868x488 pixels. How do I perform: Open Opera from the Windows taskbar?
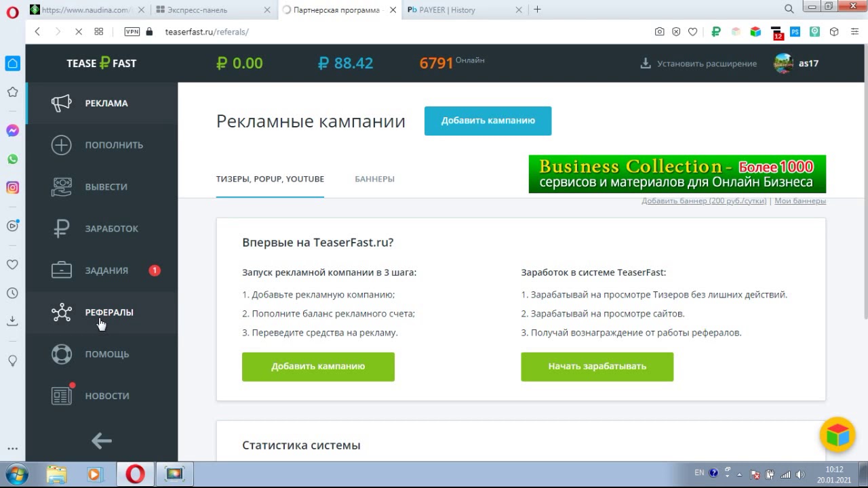[x=135, y=474]
